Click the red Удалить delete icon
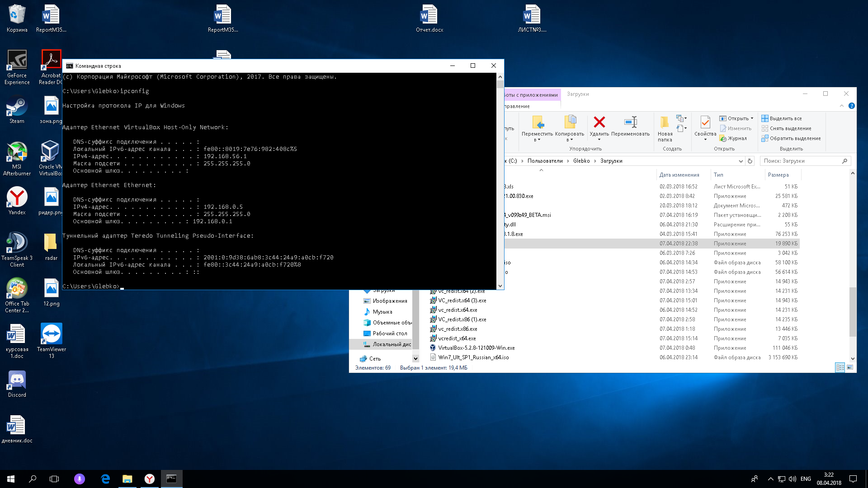The width and height of the screenshot is (868, 488). point(599,122)
